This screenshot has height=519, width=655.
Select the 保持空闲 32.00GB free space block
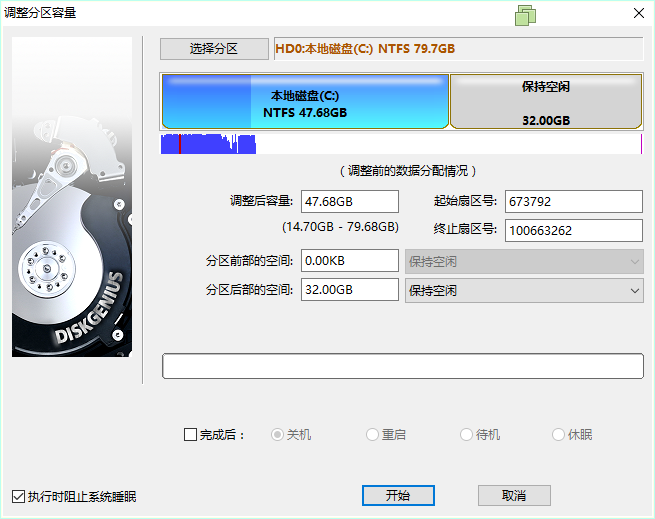(545, 101)
